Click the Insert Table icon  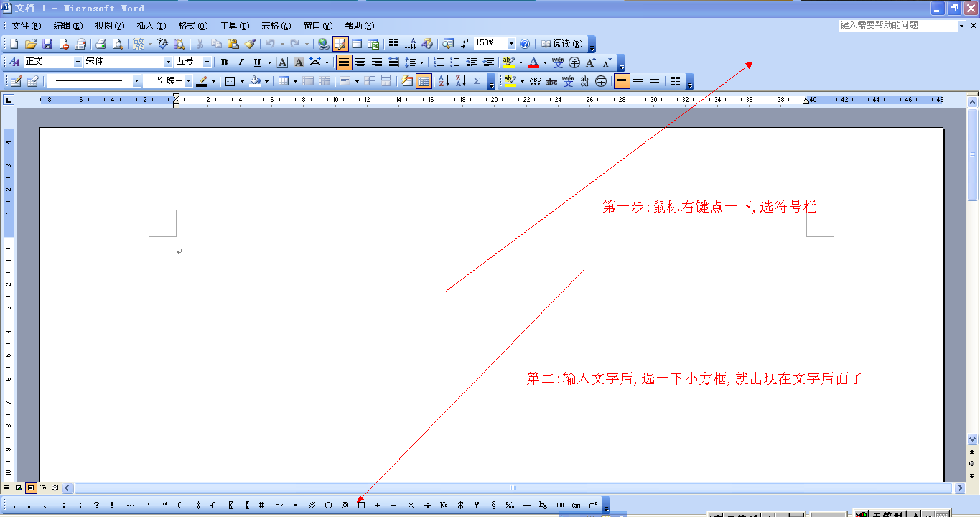click(x=357, y=44)
